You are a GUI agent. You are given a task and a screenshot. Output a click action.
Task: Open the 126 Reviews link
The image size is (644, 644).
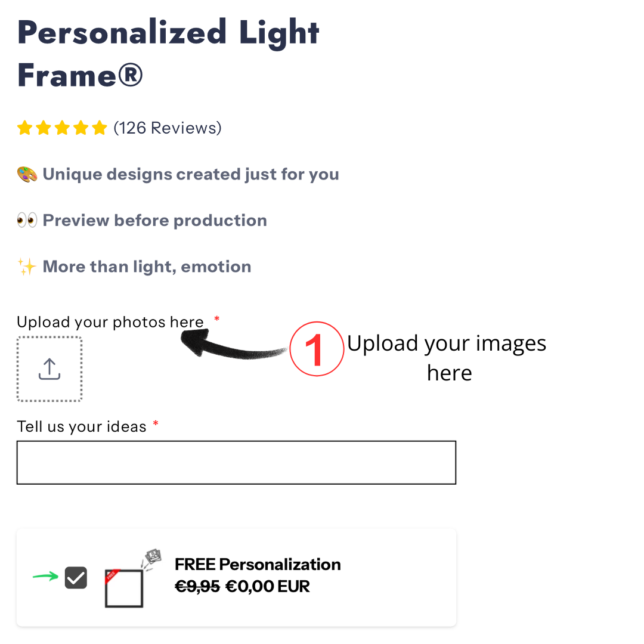tap(168, 128)
